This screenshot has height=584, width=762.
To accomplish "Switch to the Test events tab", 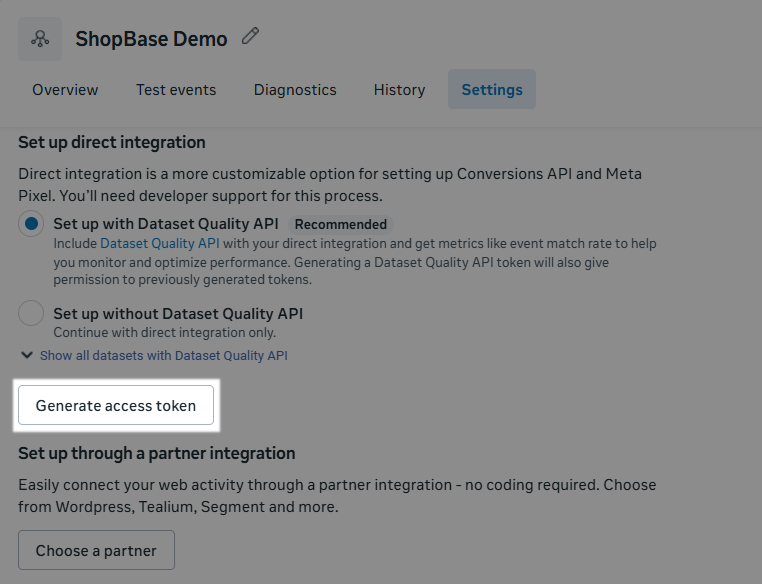I will tap(176, 90).
